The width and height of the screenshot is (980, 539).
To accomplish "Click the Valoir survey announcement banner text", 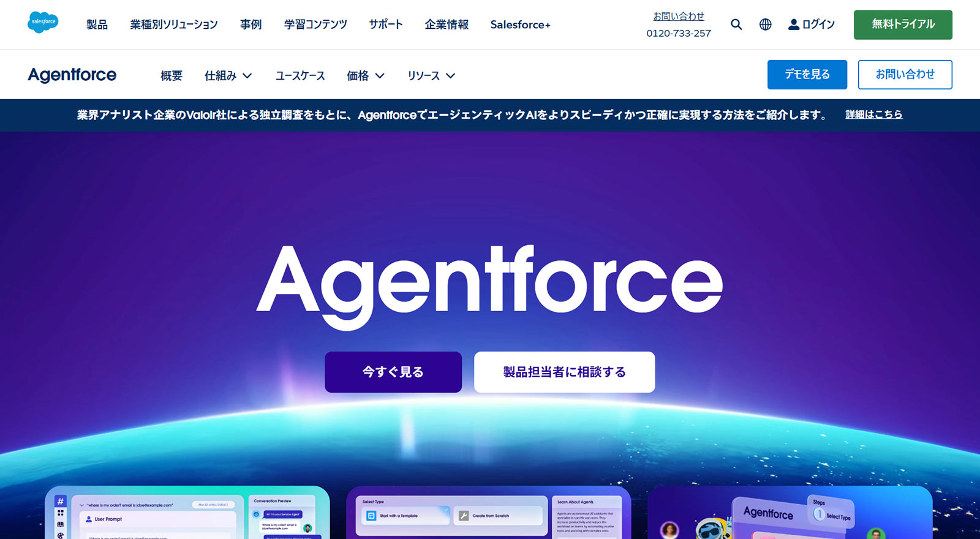I will pos(453,115).
